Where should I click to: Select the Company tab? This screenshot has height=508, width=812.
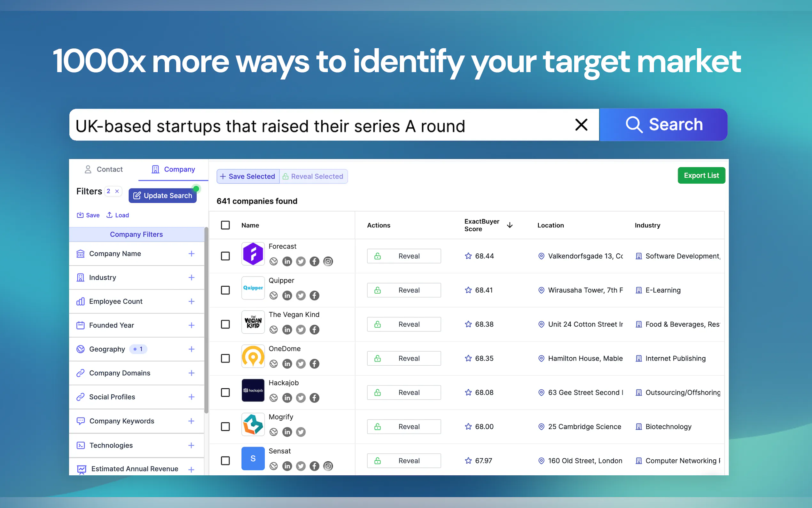(x=173, y=169)
